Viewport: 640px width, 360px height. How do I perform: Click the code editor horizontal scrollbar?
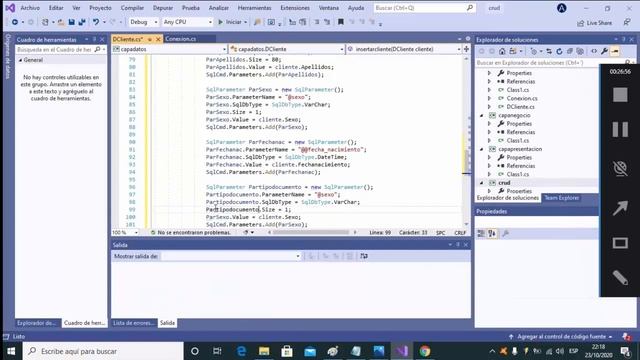(x=311, y=232)
